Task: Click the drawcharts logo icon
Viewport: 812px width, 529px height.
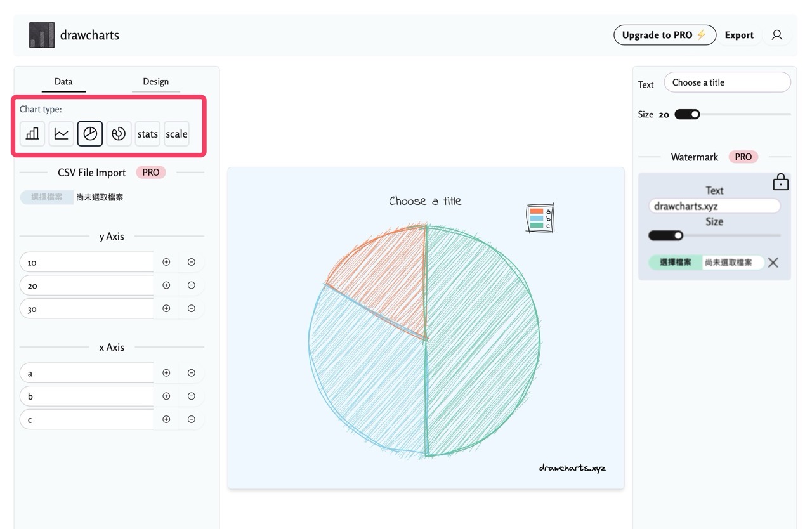Action: click(42, 35)
